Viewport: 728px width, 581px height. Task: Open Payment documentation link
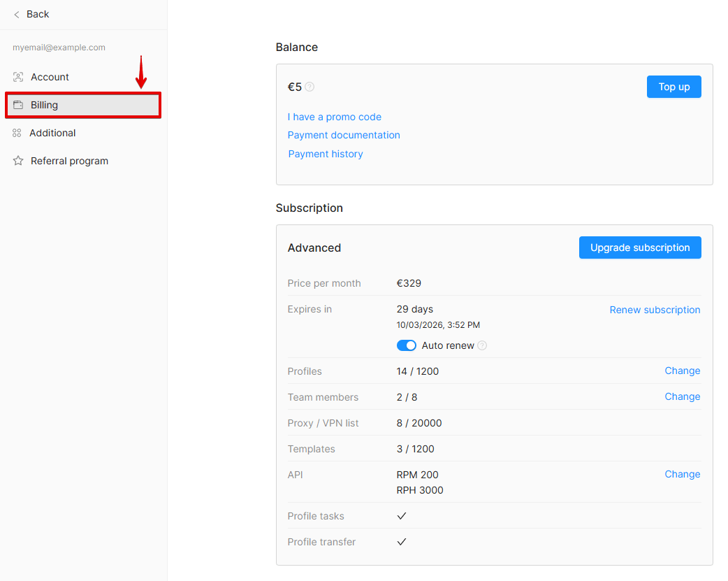(x=344, y=135)
